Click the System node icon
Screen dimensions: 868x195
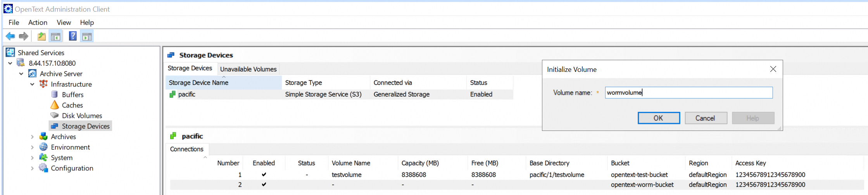(x=43, y=157)
